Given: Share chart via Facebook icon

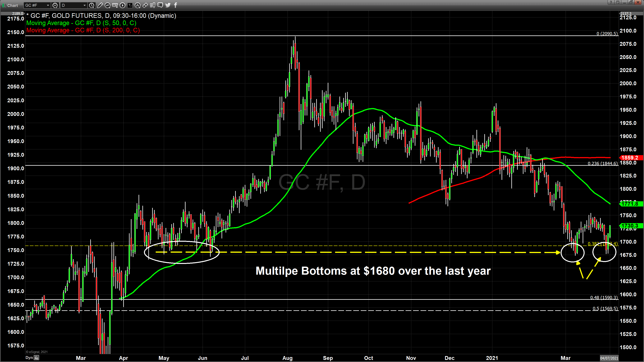Looking at the screenshot, I should coord(176,5).
